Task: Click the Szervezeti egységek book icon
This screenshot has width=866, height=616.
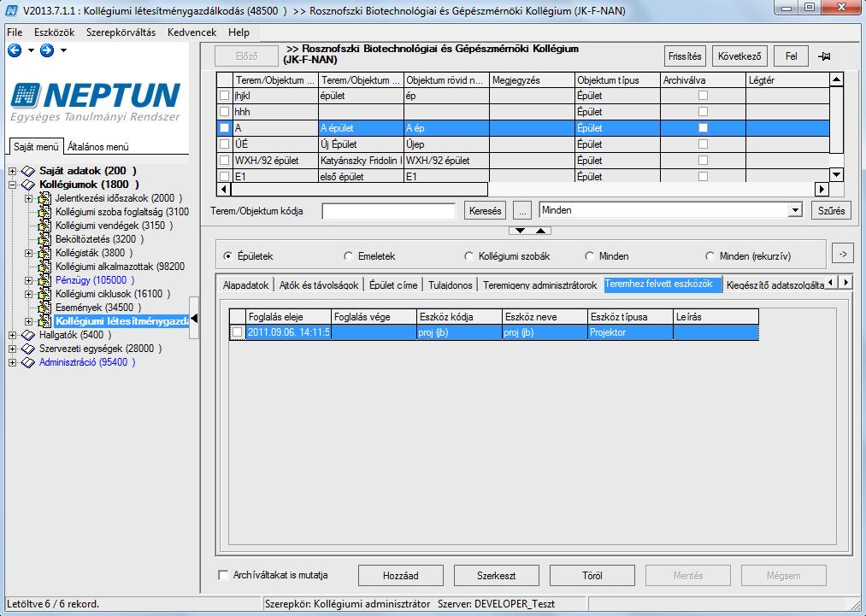Action: click(x=27, y=349)
